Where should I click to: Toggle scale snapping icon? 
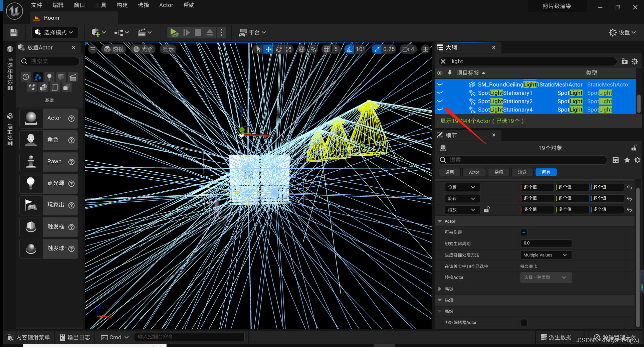377,49
